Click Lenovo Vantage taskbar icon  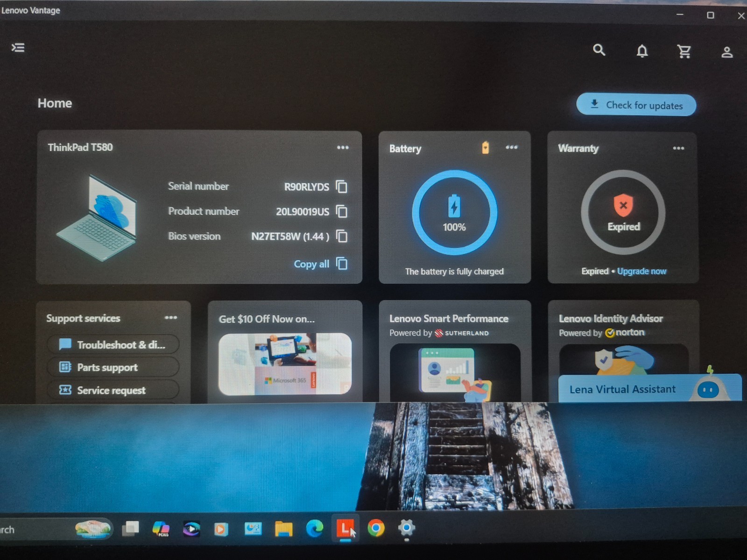point(345,528)
